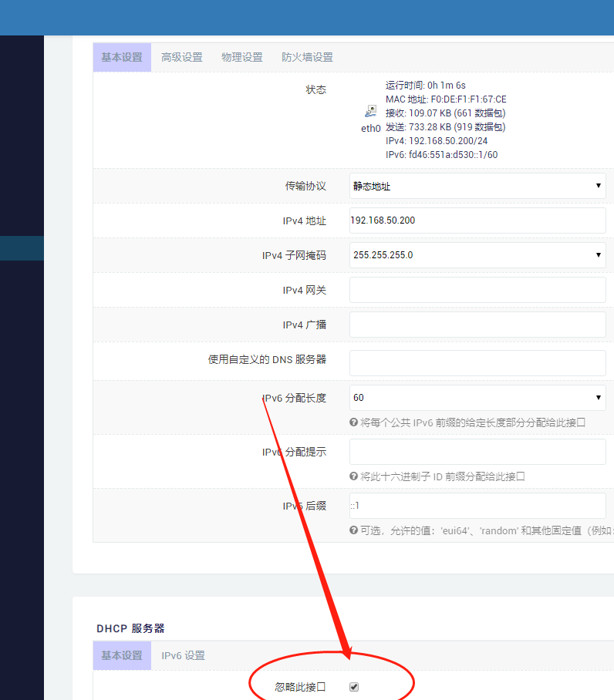
Task: Focus the IPv4 网关 input field
Action: tap(477, 290)
